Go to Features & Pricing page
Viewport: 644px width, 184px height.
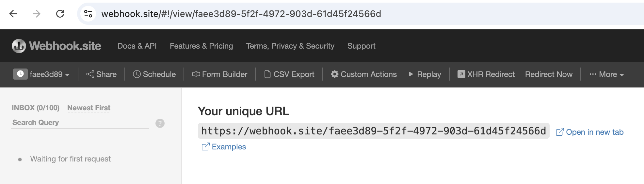(x=201, y=46)
